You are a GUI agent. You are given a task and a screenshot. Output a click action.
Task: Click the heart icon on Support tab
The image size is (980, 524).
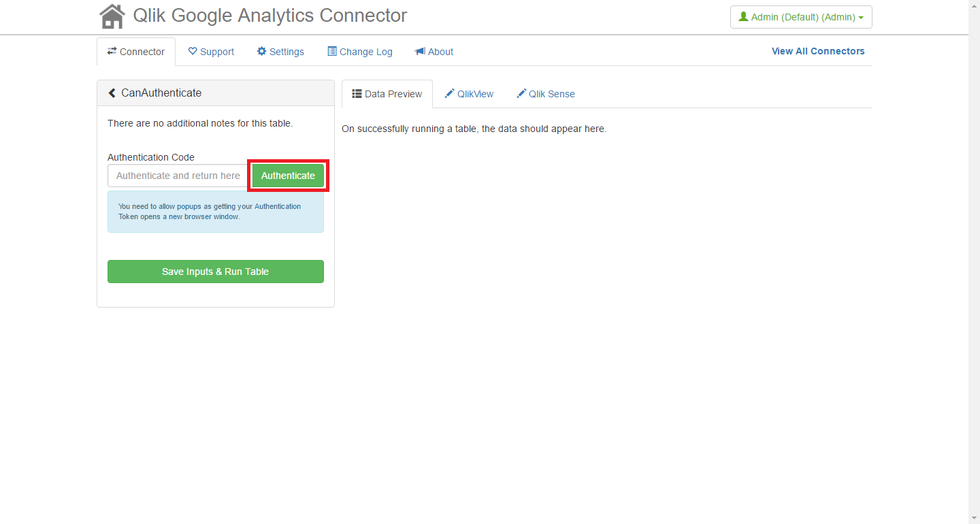pos(193,52)
